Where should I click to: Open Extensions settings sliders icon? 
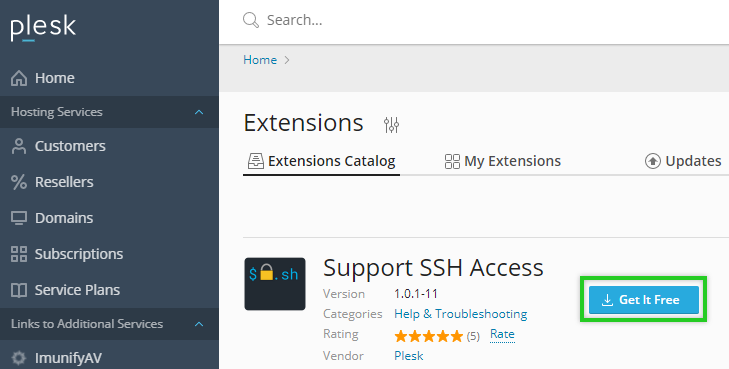tap(391, 125)
